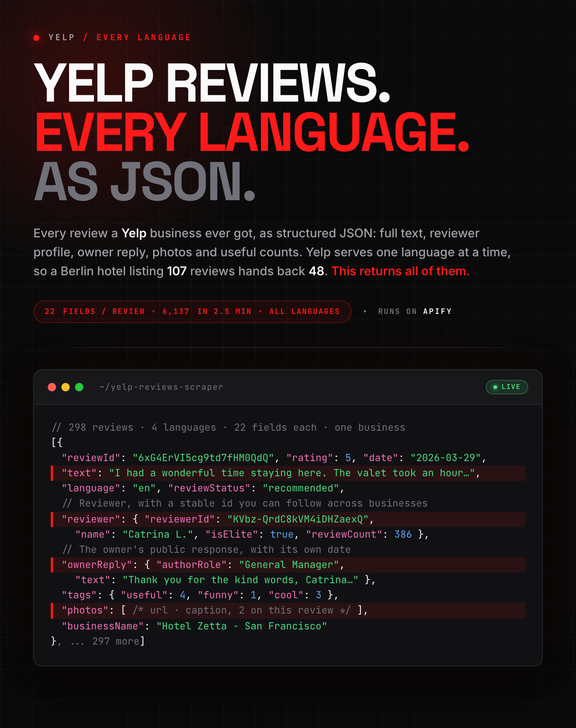576x728 pixels.
Task: Click the isElite value true
Action: pos(282,534)
